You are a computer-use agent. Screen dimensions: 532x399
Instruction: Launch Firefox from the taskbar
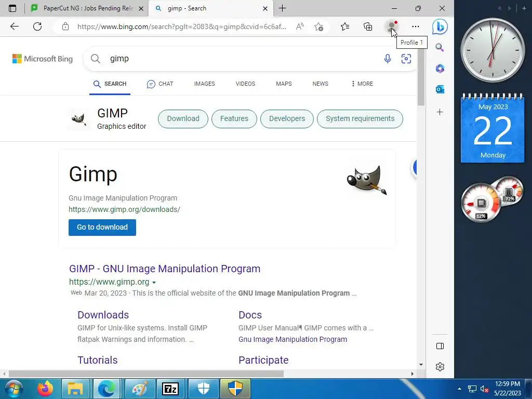tap(45, 389)
